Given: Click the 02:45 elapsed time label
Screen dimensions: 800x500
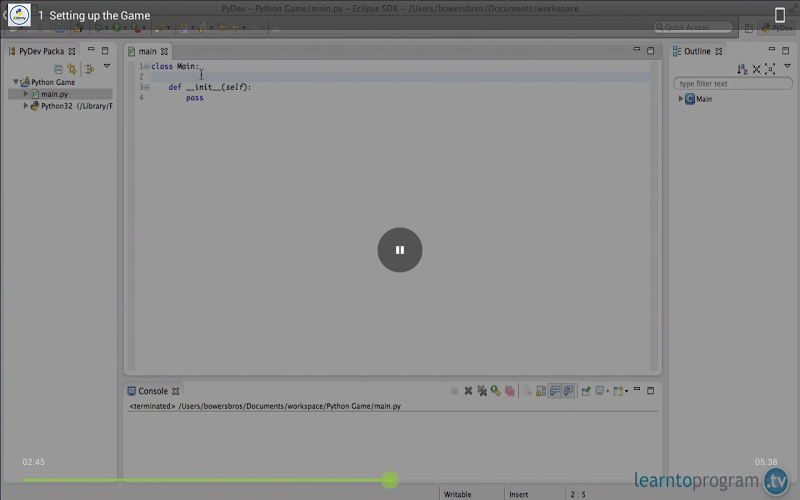Looking at the screenshot, I should tap(33, 462).
